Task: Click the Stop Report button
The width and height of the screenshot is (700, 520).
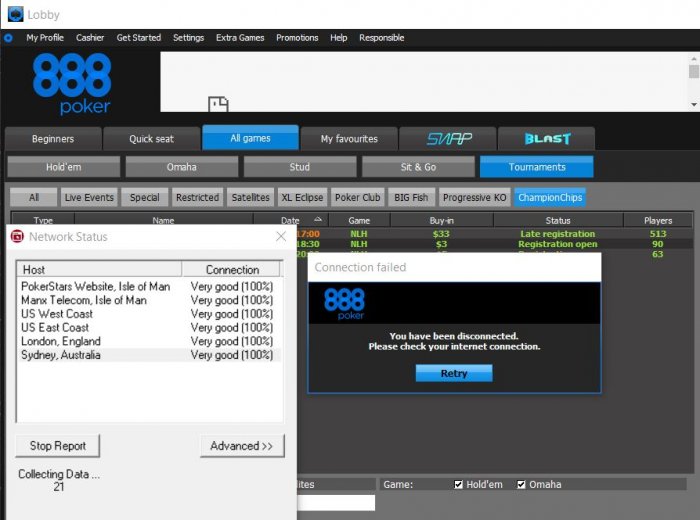Action: point(58,446)
